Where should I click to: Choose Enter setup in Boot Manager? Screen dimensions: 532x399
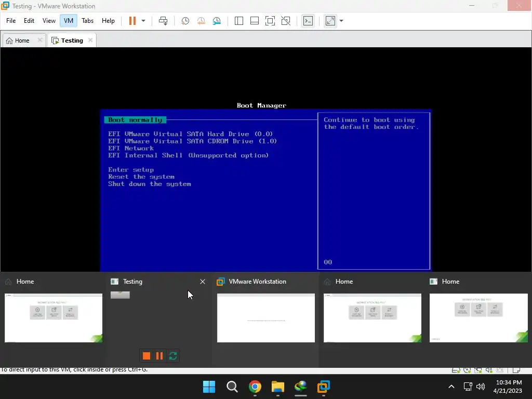(131, 170)
